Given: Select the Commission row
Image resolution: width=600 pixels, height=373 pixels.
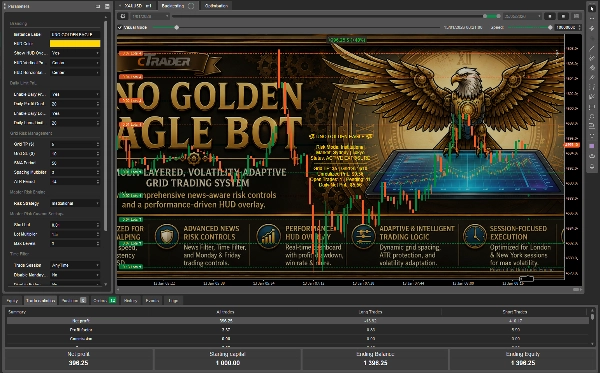Looking at the screenshot, I should [298, 339].
